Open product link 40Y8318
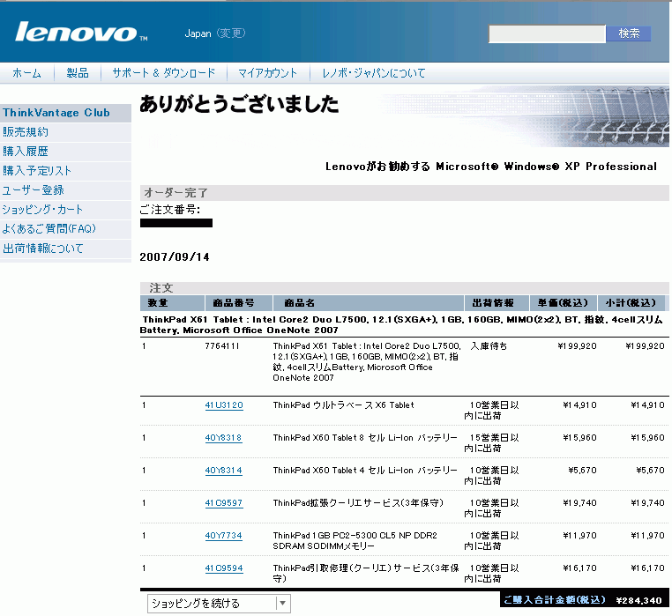Viewport: 672px width, 616px height. click(223, 438)
